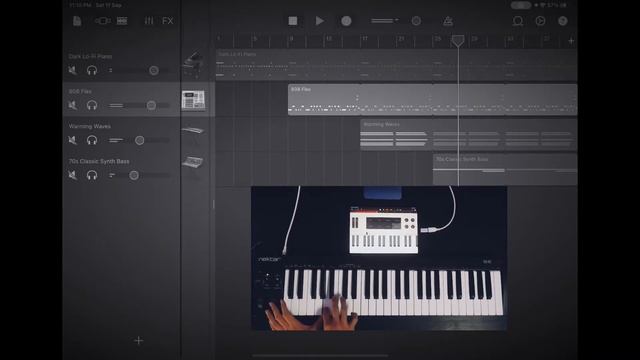Select the playhead marker on the ruler
640x360 pixels.
pos(458,40)
